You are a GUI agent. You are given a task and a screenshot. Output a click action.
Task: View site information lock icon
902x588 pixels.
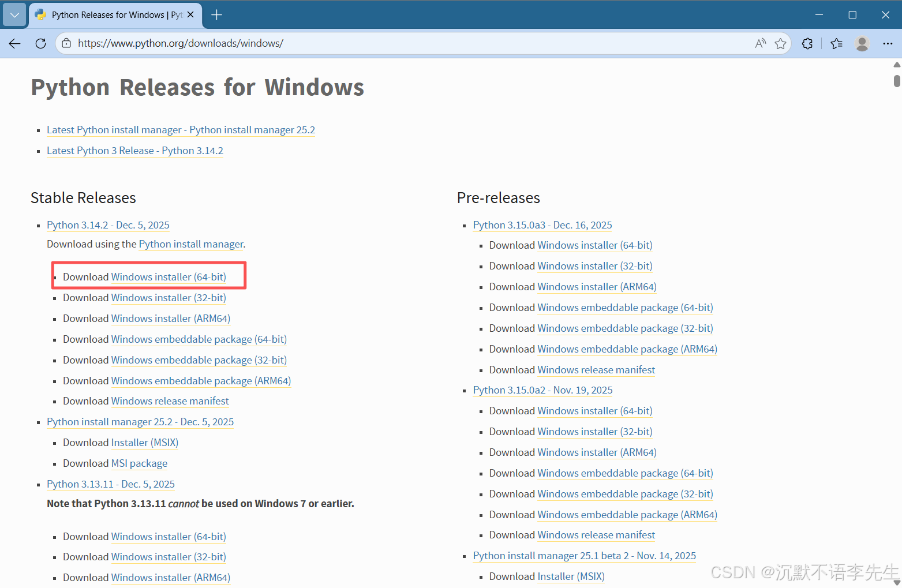click(66, 43)
